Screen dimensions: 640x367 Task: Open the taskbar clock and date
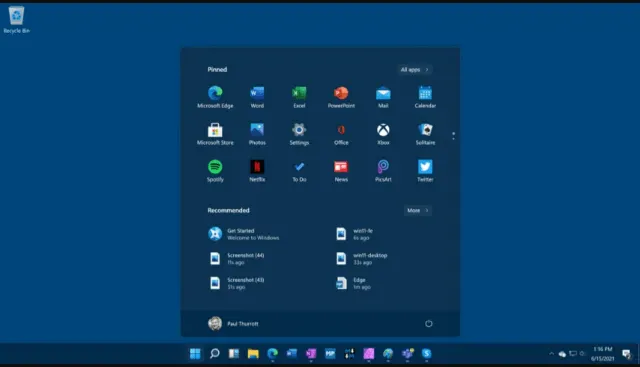602,354
